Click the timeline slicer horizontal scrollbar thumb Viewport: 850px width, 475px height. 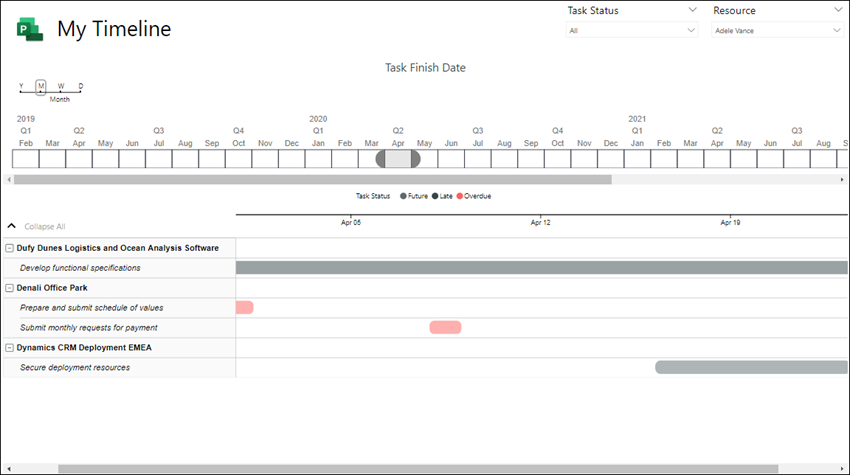[x=313, y=179]
